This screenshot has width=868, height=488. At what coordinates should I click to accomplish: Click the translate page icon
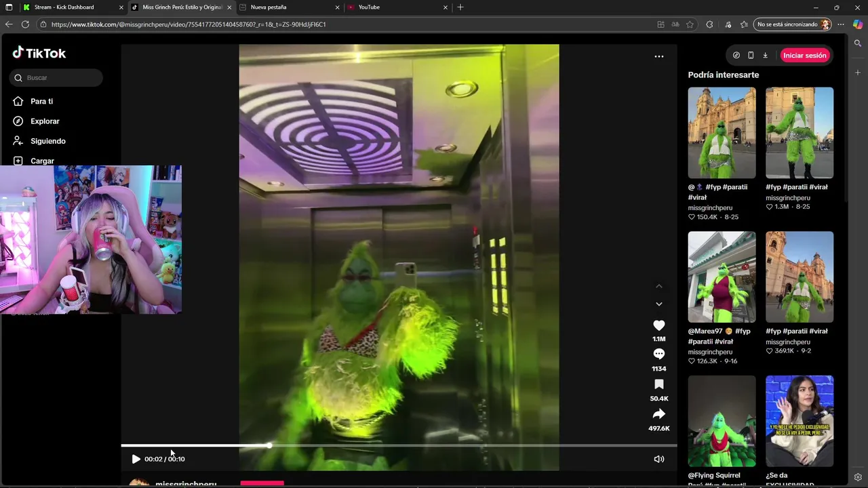675,24
